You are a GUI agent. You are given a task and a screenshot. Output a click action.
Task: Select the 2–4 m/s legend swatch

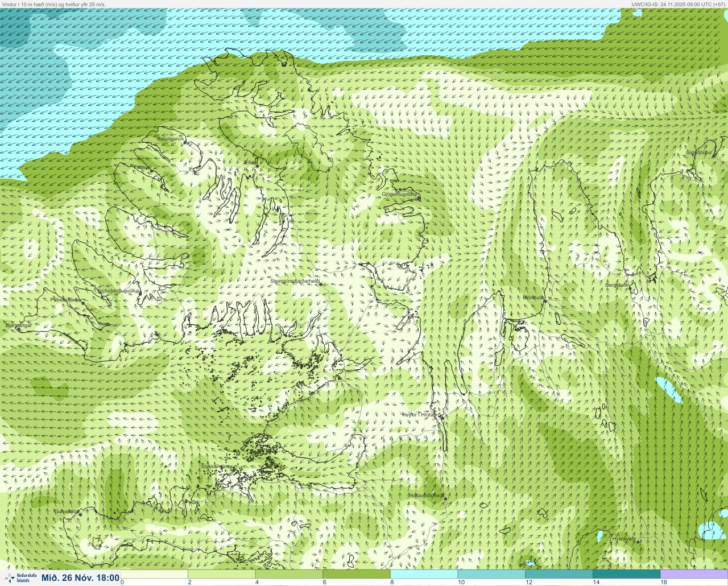(x=222, y=574)
